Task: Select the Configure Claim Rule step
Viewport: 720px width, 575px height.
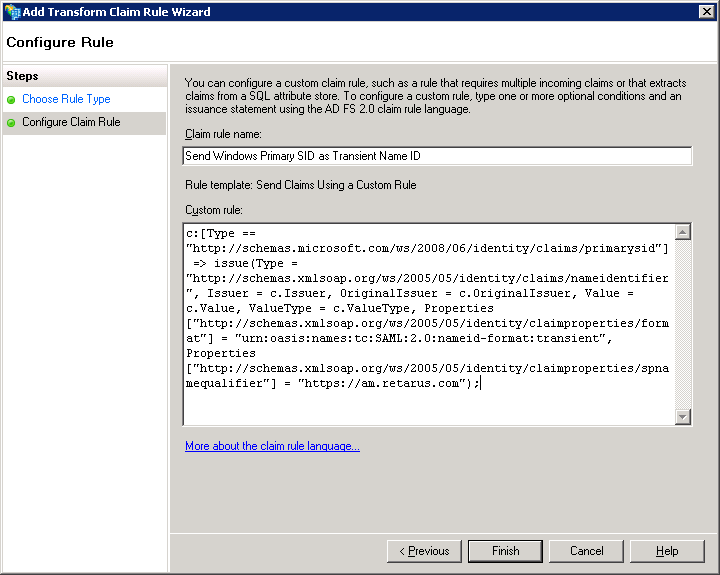Action: click(71, 122)
